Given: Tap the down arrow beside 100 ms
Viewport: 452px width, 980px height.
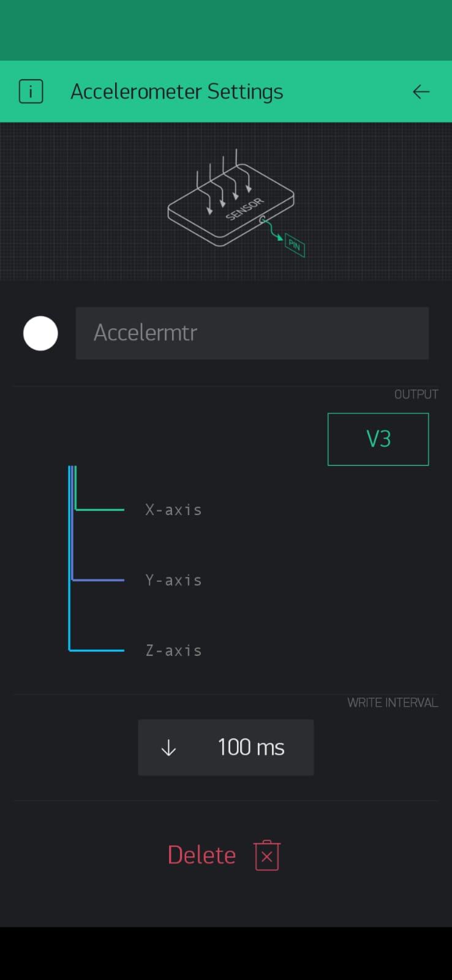Looking at the screenshot, I should click(x=168, y=748).
